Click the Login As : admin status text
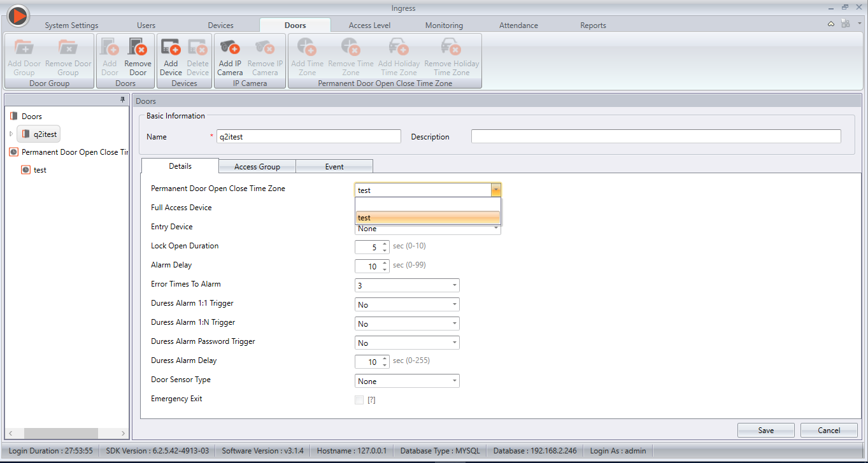Image resolution: width=868 pixels, height=463 pixels. tap(618, 451)
